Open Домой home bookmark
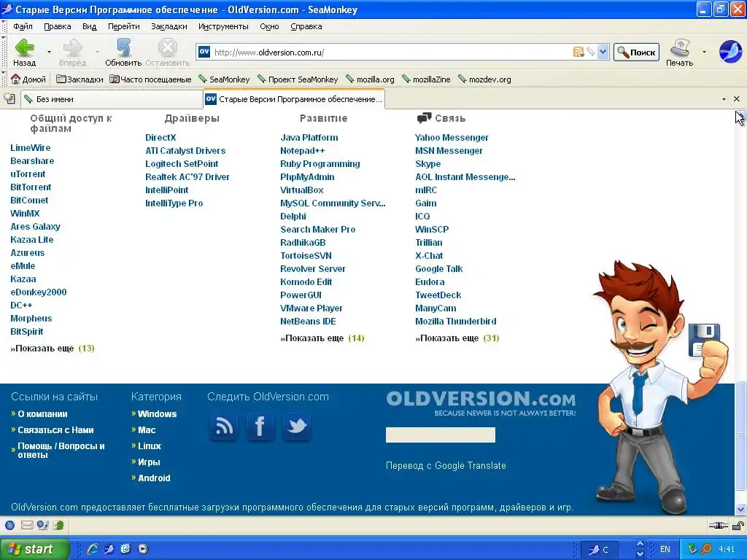The height and width of the screenshot is (560, 747). point(28,79)
